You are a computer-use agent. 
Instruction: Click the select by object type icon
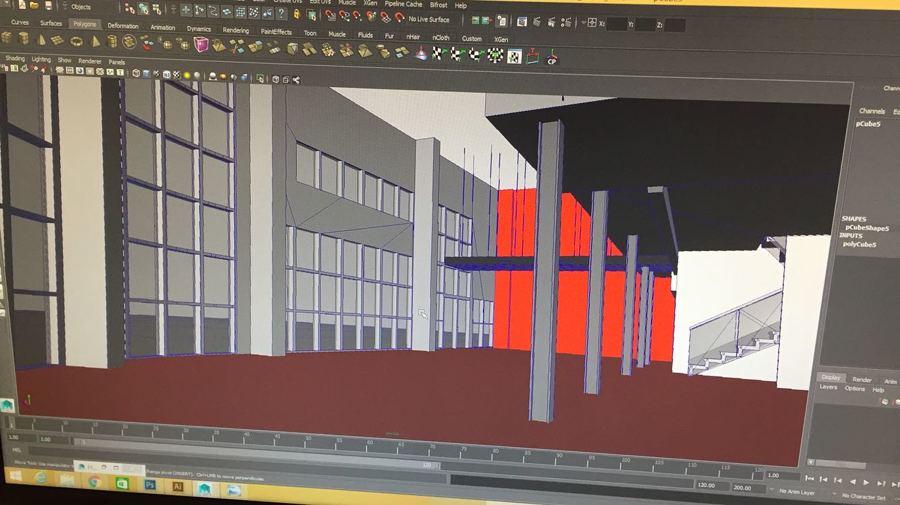[143, 9]
